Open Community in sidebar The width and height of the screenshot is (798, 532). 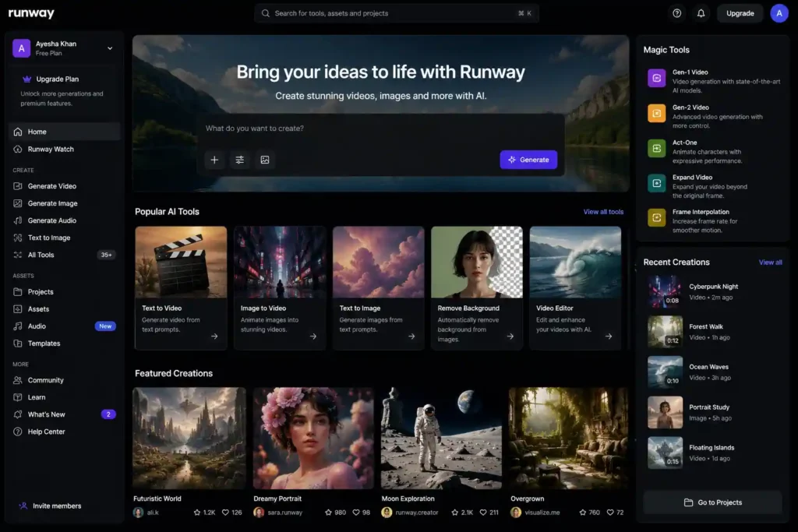click(65, 380)
